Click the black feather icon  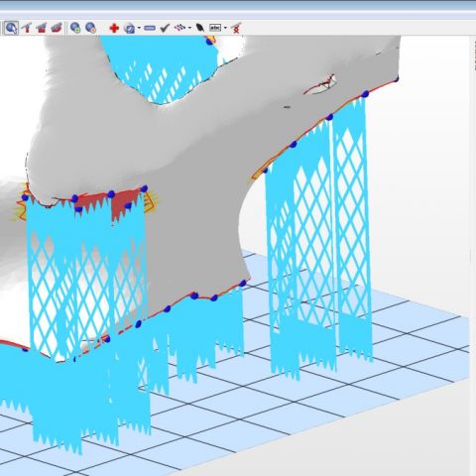(x=200, y=28)
